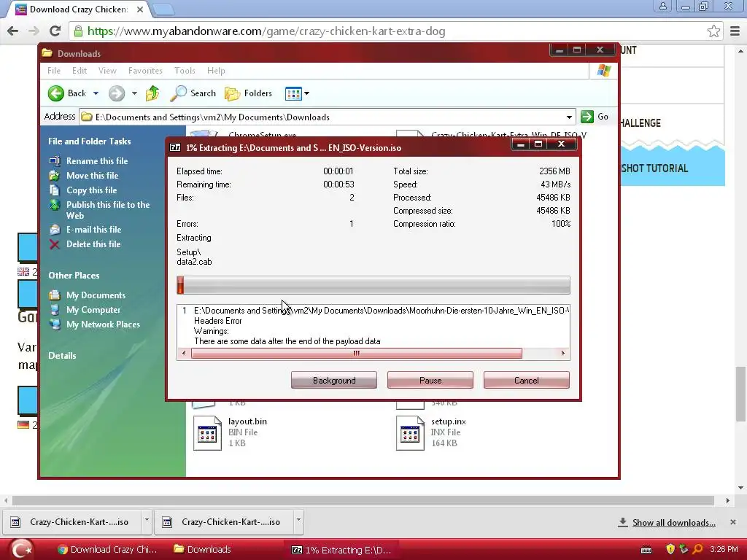The image size is (747, 560).
Task: Open Forward history dropdown arrow
Action: pyautogui.click(x=134, y=93)
